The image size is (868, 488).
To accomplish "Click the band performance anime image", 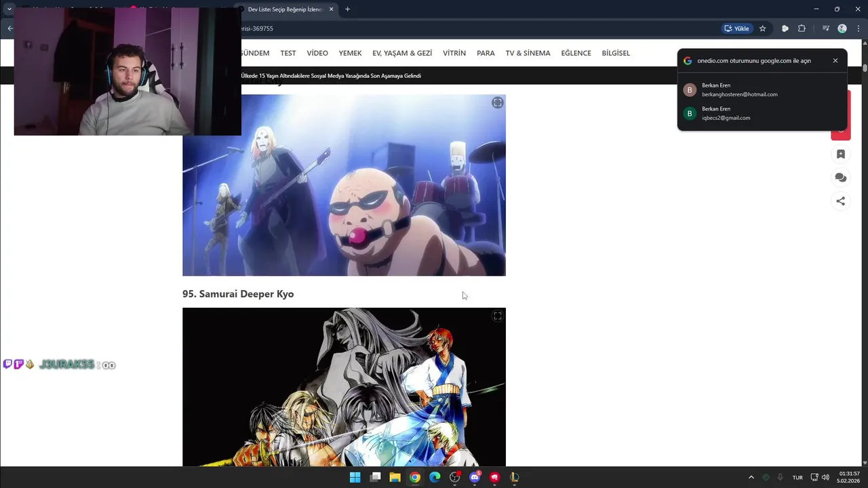I will (x=344, y=185).
